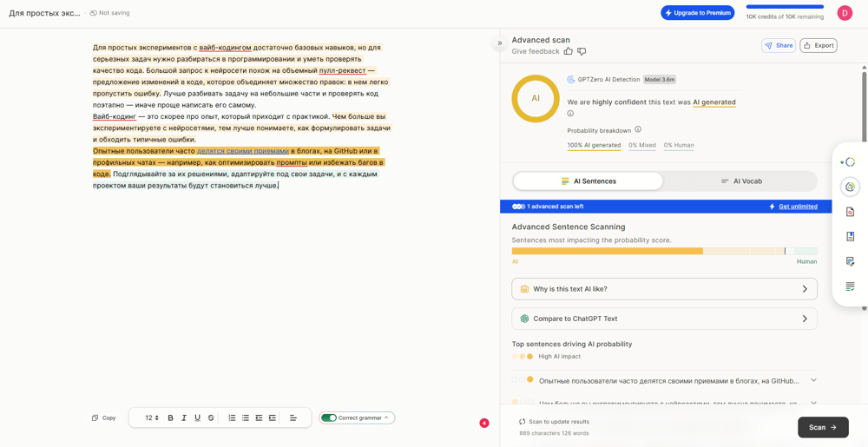Click the thumbs down feedback icon
Screen dimensions: 868x447
[x=582, y=51]
